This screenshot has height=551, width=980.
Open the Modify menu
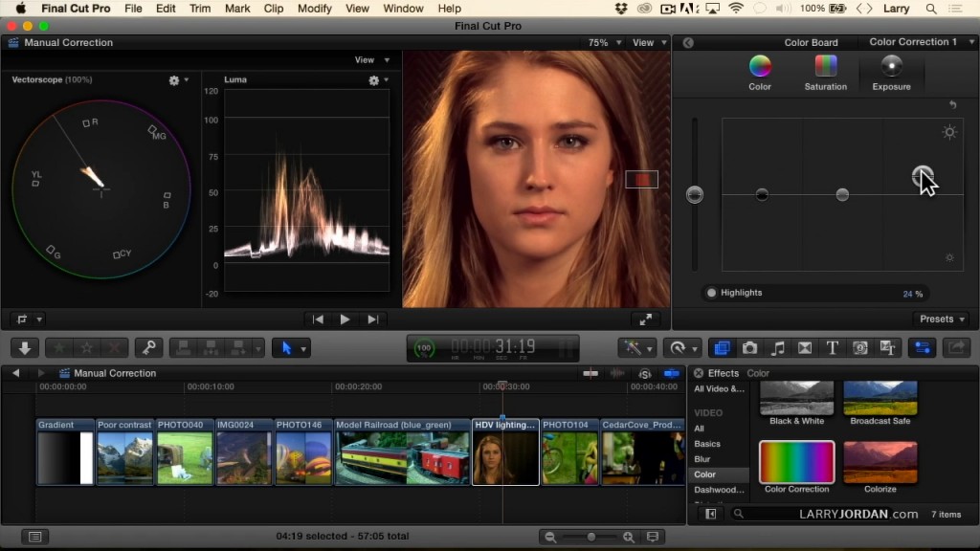point(314,9)
